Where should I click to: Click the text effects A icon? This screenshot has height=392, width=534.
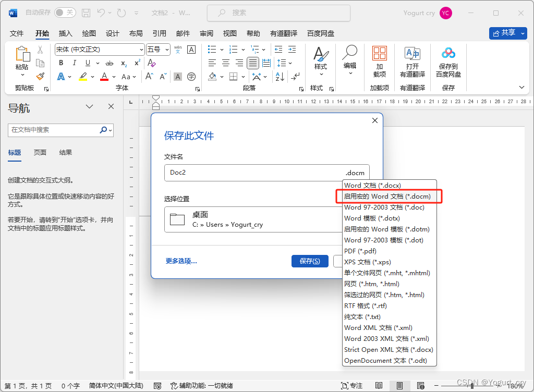[61, 77]
